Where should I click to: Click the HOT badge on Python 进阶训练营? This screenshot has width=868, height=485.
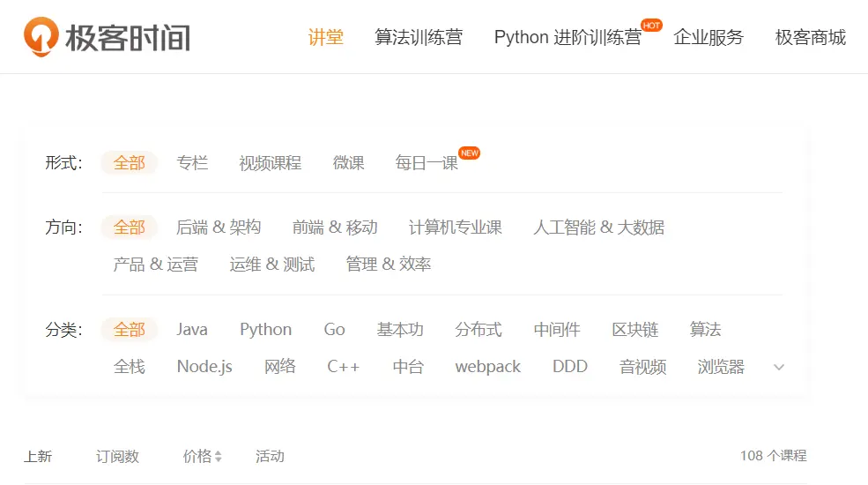coord(651,26)
